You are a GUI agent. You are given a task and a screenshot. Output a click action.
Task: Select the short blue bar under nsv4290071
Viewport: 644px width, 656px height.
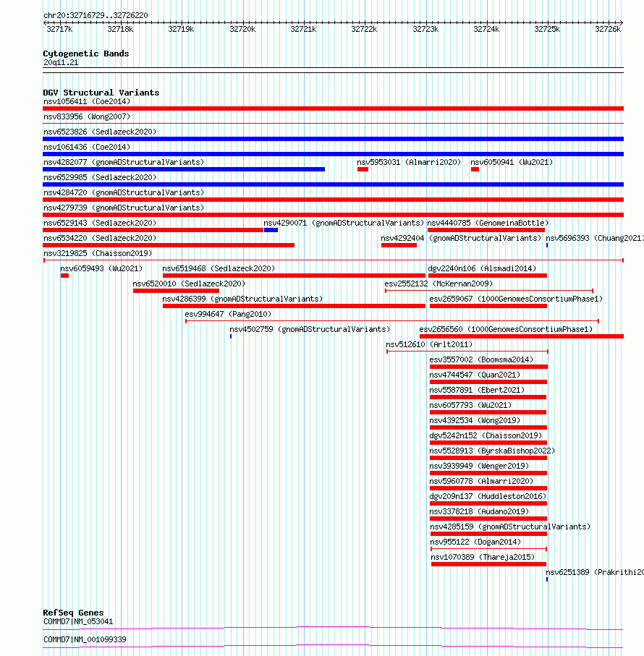click(x=271, y=230)
